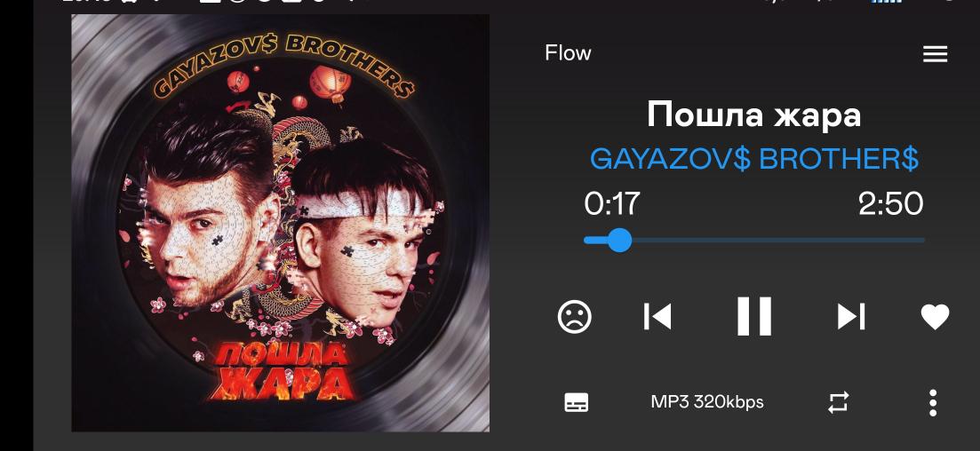The image size is (980, 451).
Task: Tap the 0:17 elapsed time label
Action: [612, 204]
